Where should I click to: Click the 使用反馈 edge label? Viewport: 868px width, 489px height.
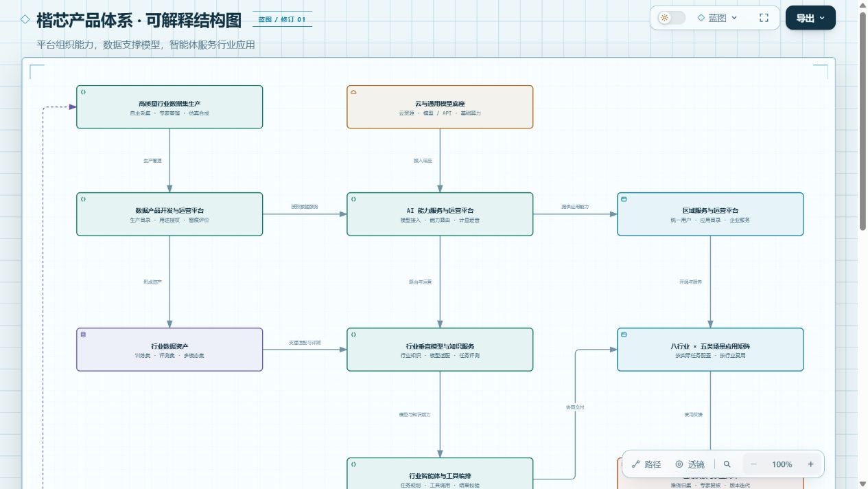coord(693,414)
